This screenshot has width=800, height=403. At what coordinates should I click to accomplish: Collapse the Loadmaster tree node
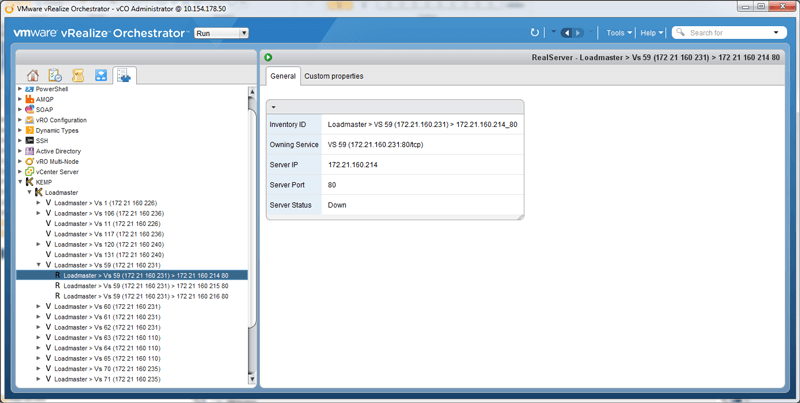point(30,192)
